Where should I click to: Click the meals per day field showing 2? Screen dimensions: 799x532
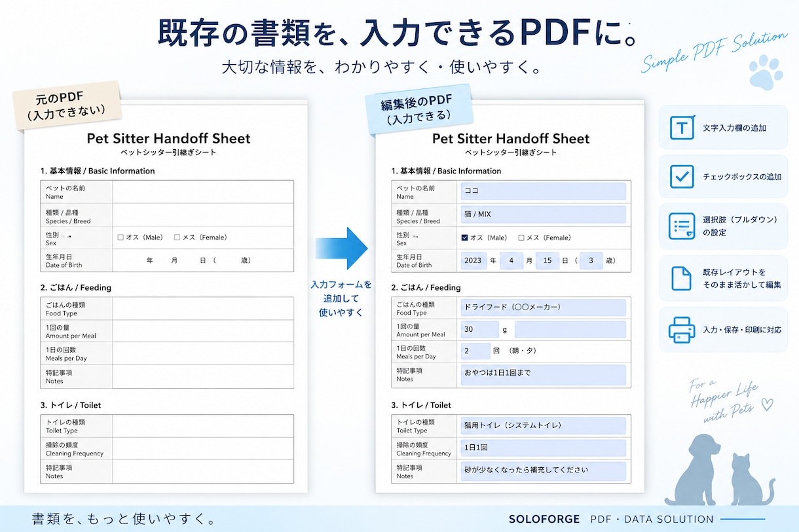[475, 351]
